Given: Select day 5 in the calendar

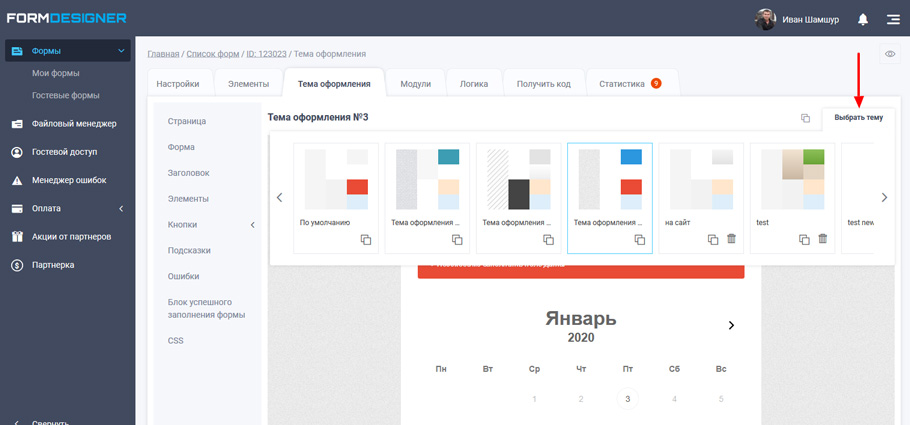Looking at the screenshot, I should 721,399.
